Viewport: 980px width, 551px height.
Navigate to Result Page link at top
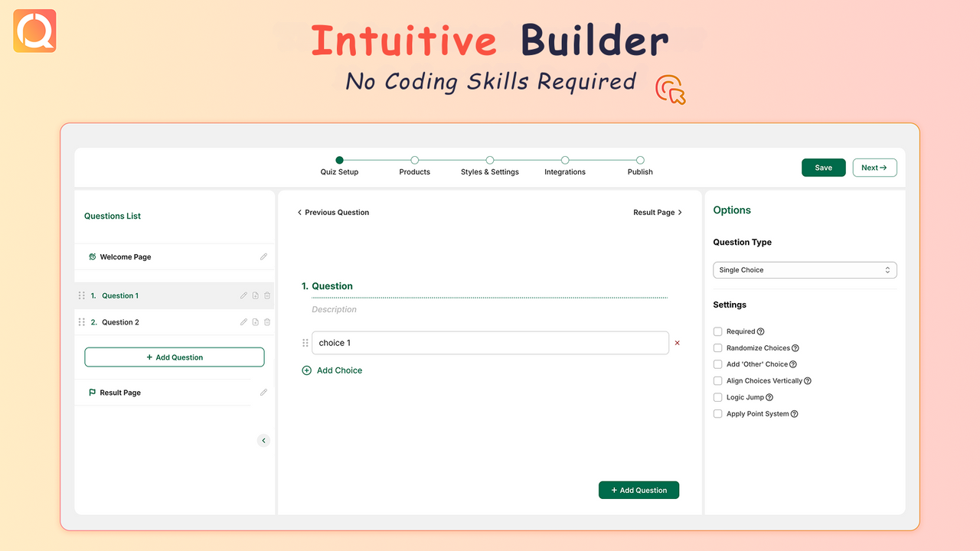coord(658,213)
